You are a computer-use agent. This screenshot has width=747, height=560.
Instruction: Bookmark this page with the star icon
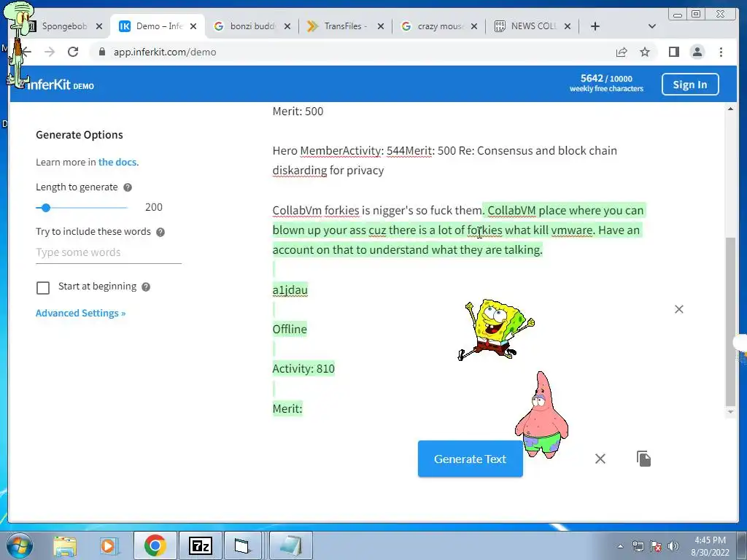click(645, 52)
